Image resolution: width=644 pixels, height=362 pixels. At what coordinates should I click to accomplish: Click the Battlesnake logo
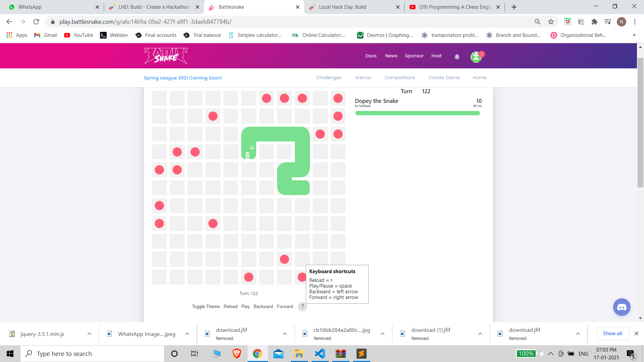coord(166,56)
